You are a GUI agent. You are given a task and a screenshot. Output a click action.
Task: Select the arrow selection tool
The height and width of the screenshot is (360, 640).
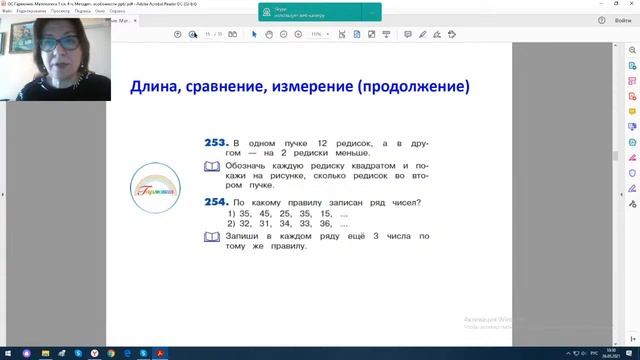pos(254,34)
